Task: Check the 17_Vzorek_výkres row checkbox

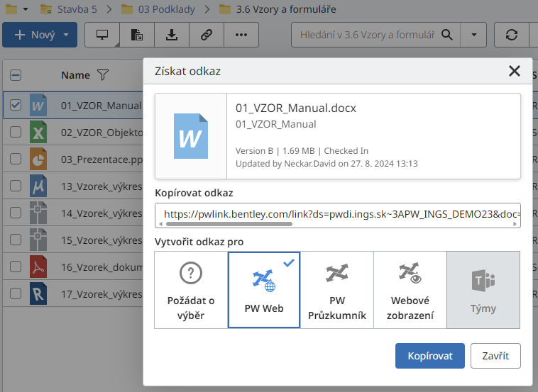Action: coord(16,293)
